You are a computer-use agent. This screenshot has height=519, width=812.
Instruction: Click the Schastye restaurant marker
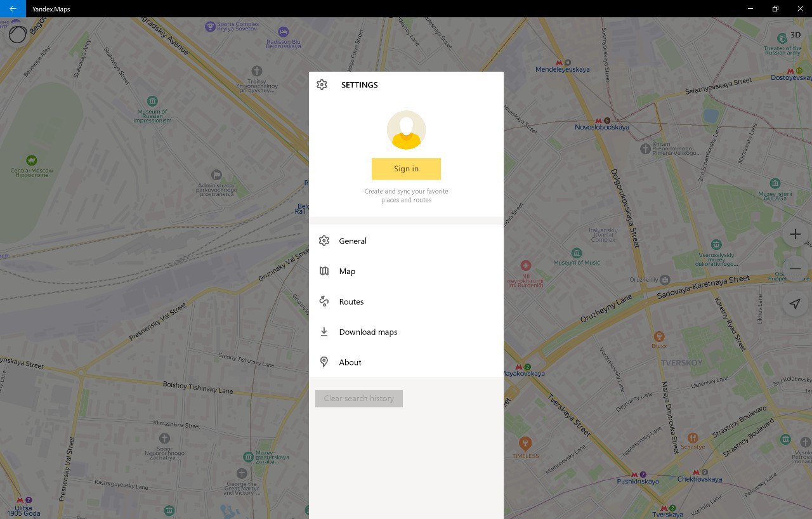click(693, 437)
